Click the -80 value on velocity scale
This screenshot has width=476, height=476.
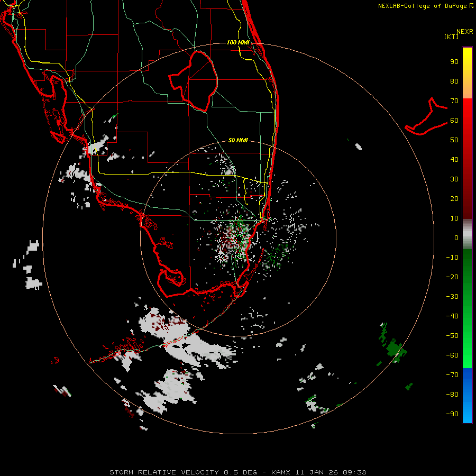click(452, 395)
